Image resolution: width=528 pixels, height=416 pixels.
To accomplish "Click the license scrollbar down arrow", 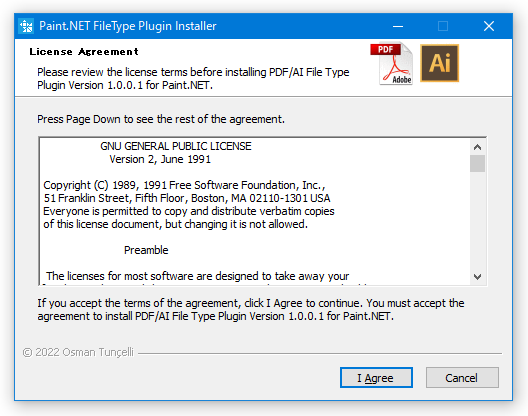I will click(477, 277).
